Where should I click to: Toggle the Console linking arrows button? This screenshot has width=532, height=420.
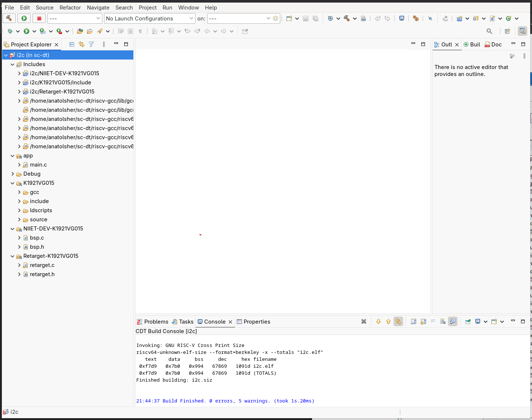click(398, 322)
